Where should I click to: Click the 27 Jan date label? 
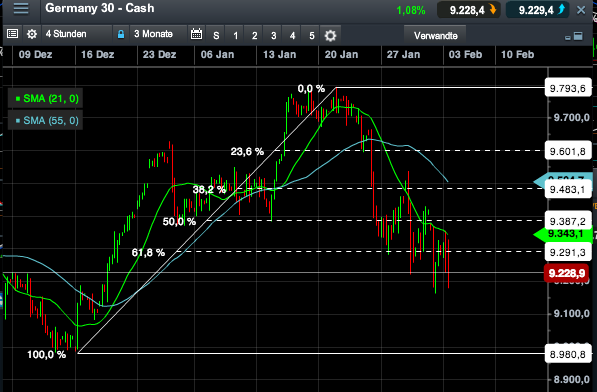pos(404,55)
